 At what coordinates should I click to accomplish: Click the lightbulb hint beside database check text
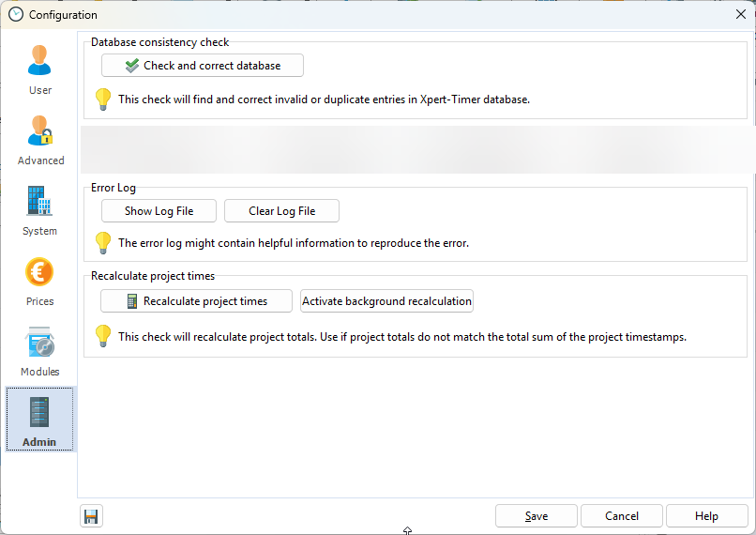(103, 99)
